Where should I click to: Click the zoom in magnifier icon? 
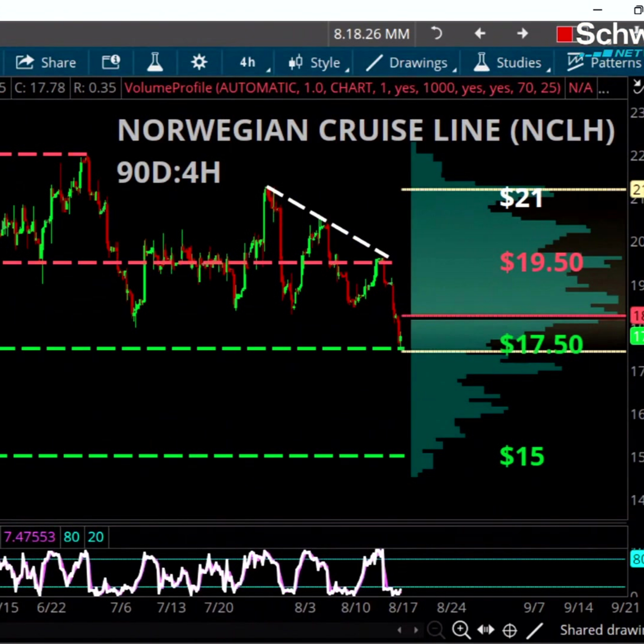[461, 630]
